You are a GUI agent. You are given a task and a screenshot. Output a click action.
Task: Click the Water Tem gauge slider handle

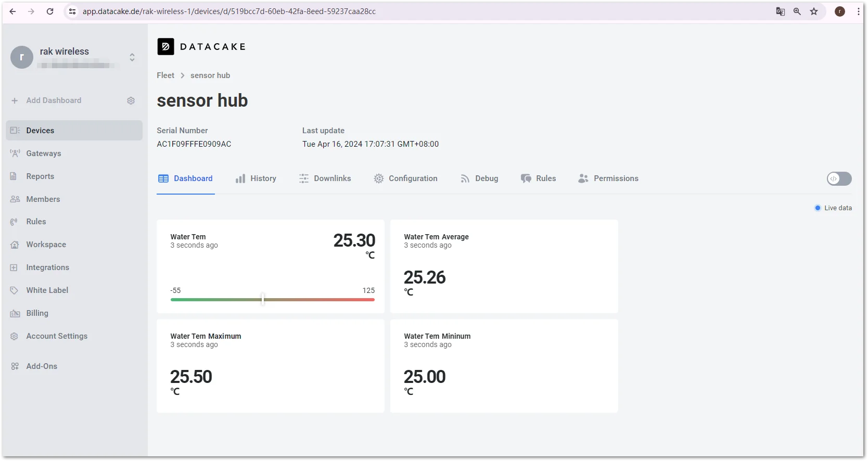tap(263, 299)
